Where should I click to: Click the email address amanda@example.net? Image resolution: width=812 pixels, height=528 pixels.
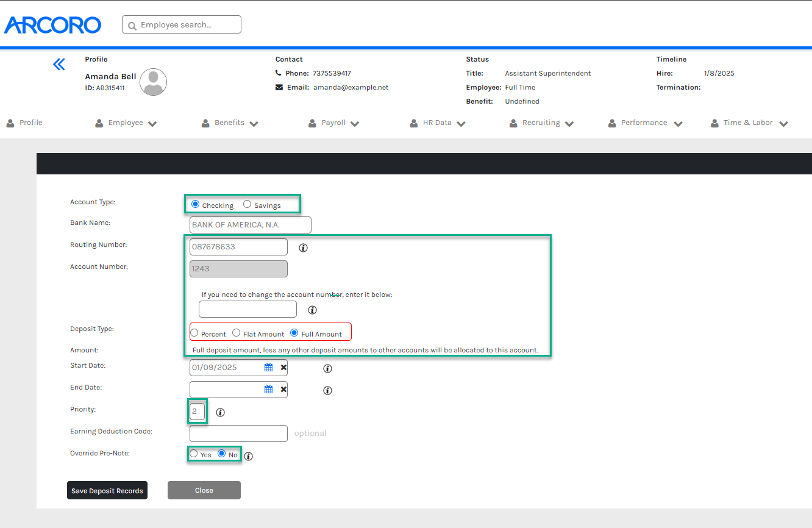point(351,87)
